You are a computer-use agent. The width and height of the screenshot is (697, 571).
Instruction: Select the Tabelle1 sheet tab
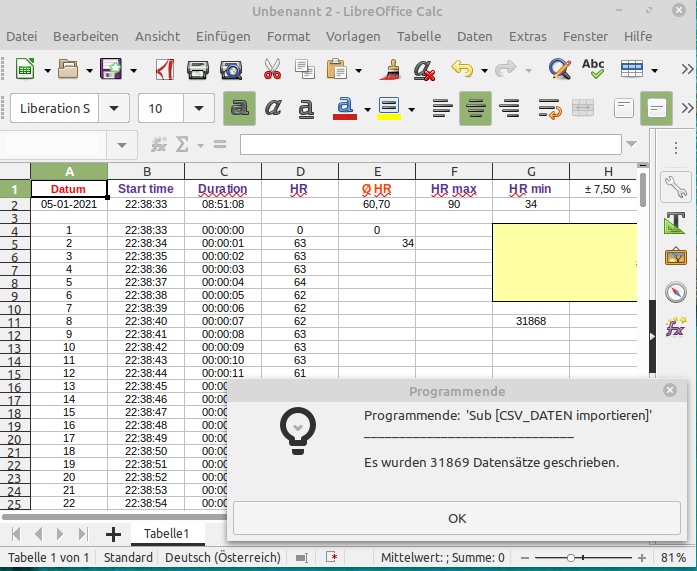coord(167,533)
